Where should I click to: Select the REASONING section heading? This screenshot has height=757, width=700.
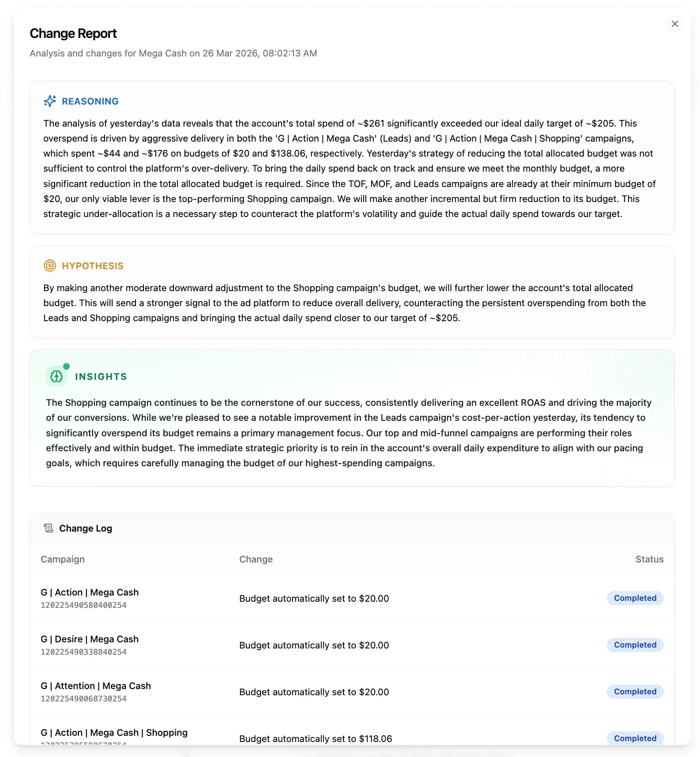[x=90, y=101]
